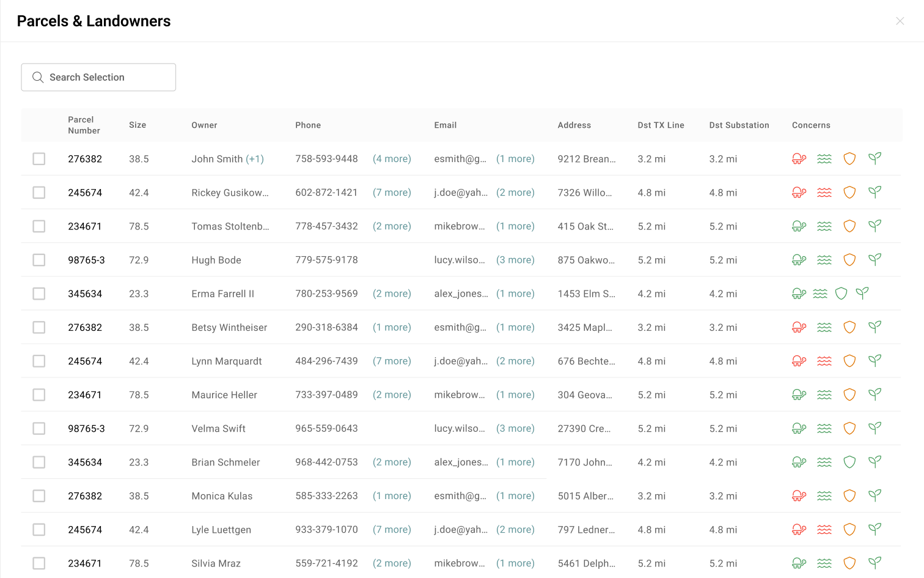Click owner name Silvia Mraz

click(216, 563)
